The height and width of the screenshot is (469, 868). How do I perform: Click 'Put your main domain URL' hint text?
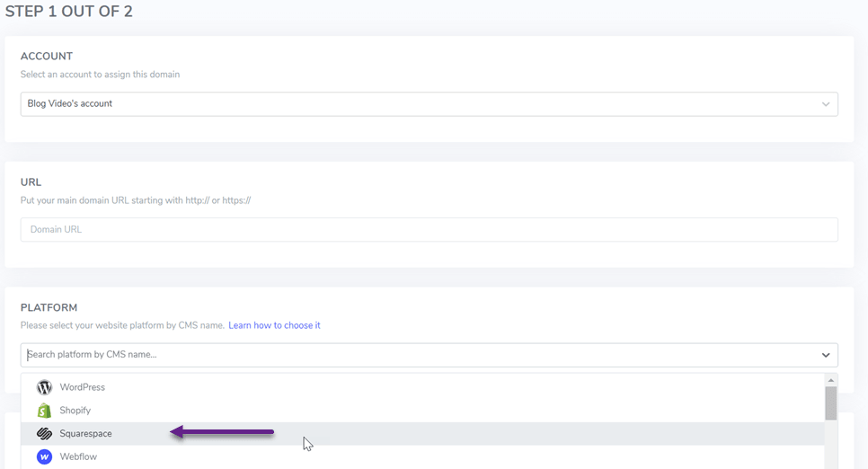coord(136,199)
